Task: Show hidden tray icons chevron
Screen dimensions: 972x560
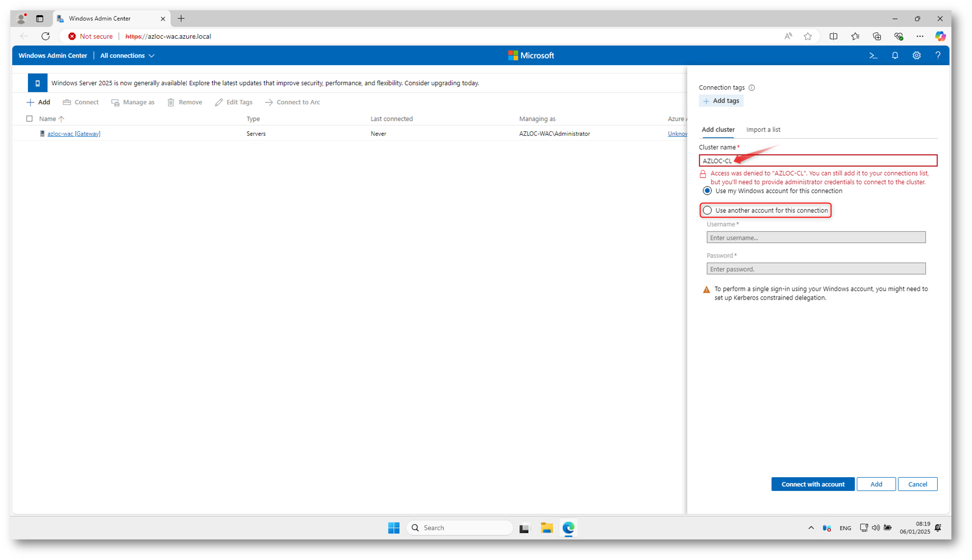Action: tap(811, 528)
